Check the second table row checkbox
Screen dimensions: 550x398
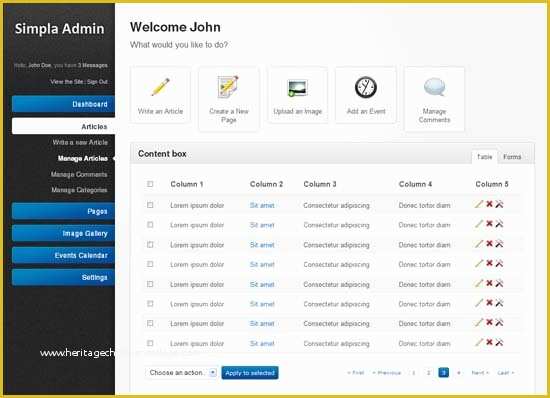point(150,224)
